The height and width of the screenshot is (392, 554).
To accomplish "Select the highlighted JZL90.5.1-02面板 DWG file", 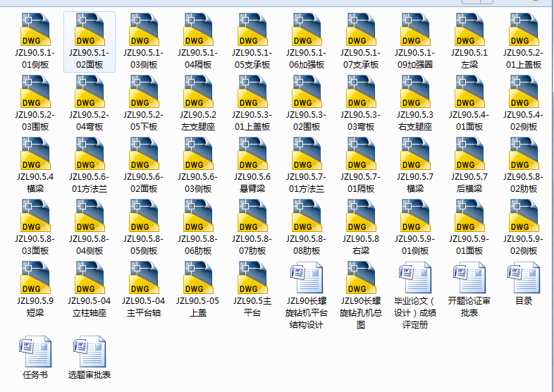I will coord(90,42).
